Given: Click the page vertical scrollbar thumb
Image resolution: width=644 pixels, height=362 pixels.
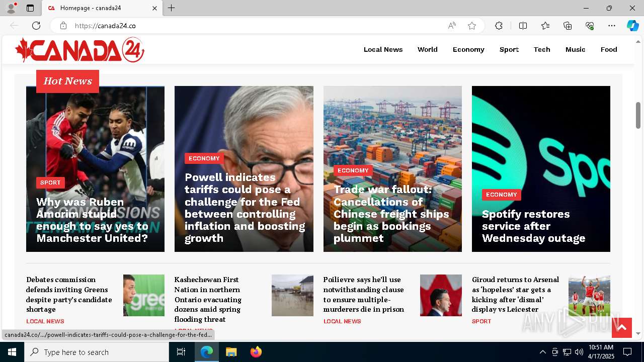Looking at the screenshot, I should [x=638, y=115].
